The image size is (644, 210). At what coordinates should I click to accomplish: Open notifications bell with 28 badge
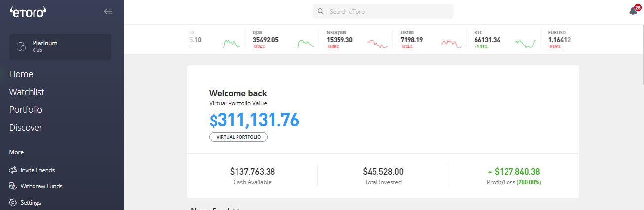pyautogui.click(x=634, y=10)
